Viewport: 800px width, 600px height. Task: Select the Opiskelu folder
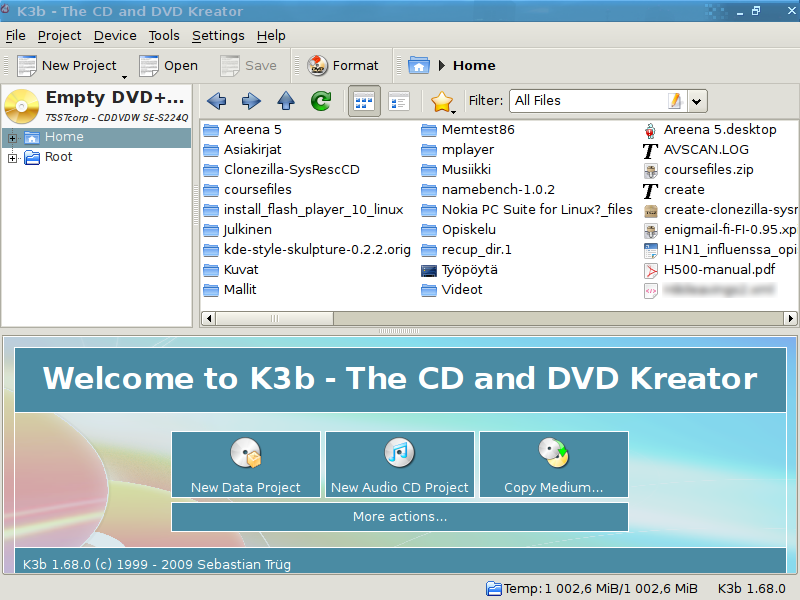(459, 230)
